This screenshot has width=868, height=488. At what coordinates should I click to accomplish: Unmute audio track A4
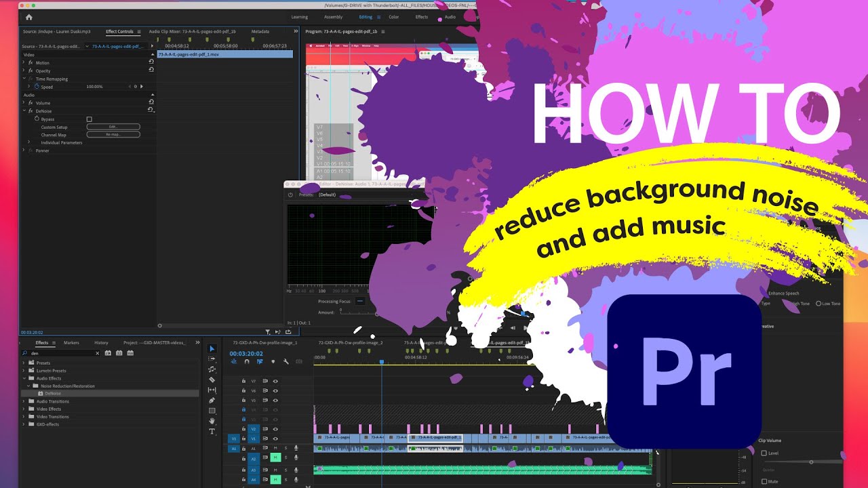pyautogui.click(x=275, y=480)
